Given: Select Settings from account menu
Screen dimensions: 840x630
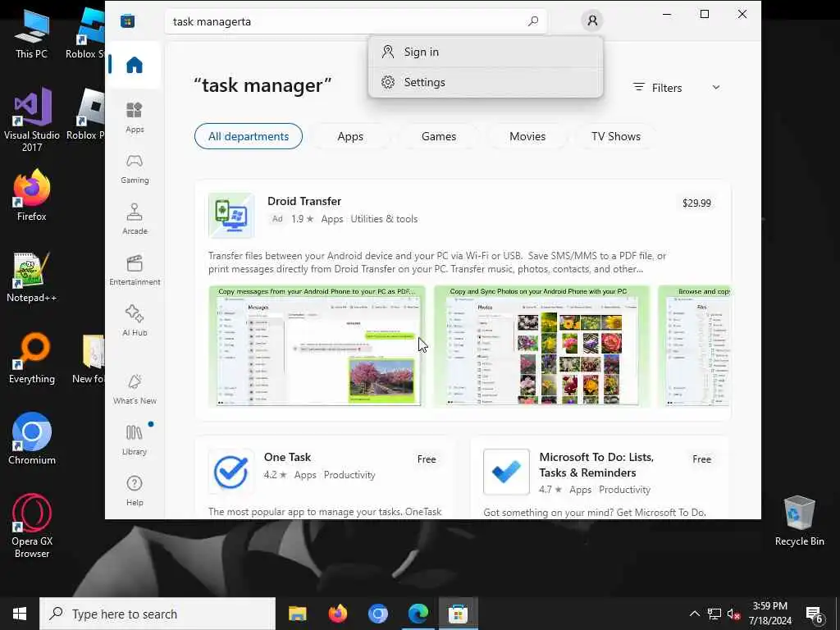Looking at the screenshot, I should tap(486, 82).
